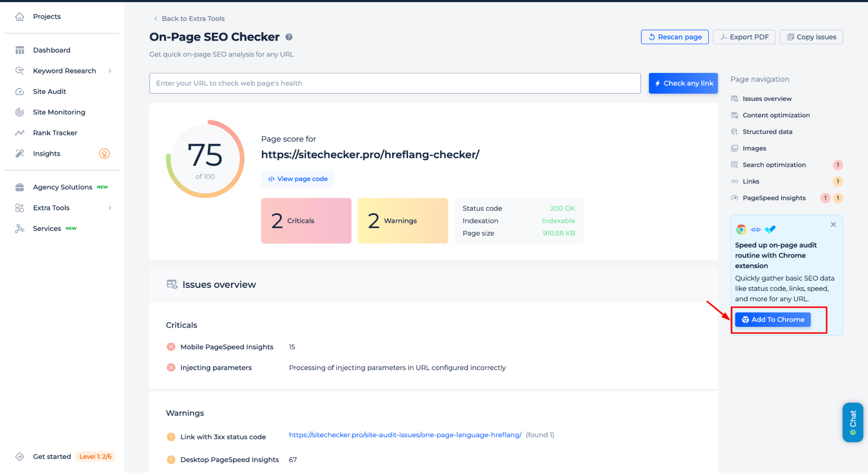
Task: Click the Rescan page button
Action: [x=674, y=37]
